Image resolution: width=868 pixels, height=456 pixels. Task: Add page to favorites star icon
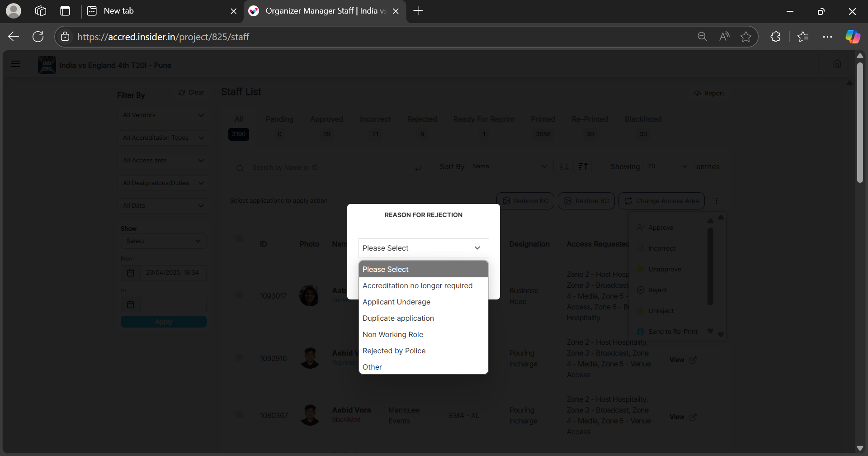tap(746, 37)
